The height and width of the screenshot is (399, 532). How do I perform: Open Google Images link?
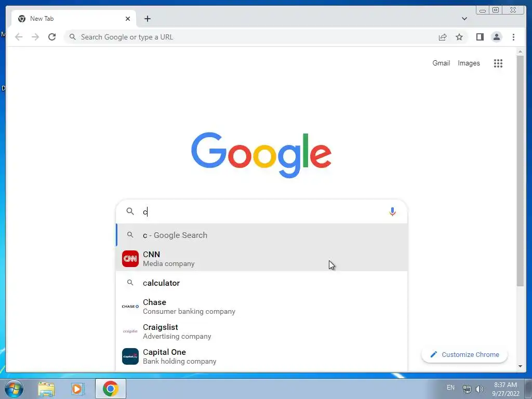469,63
